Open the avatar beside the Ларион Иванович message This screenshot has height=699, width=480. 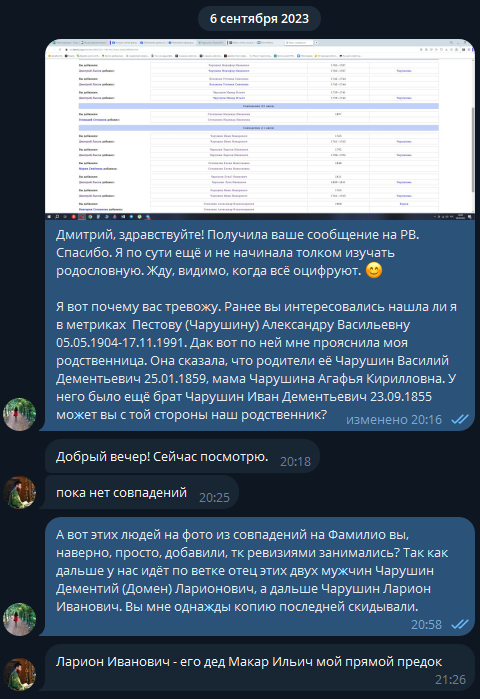click(x=20, y=674)
